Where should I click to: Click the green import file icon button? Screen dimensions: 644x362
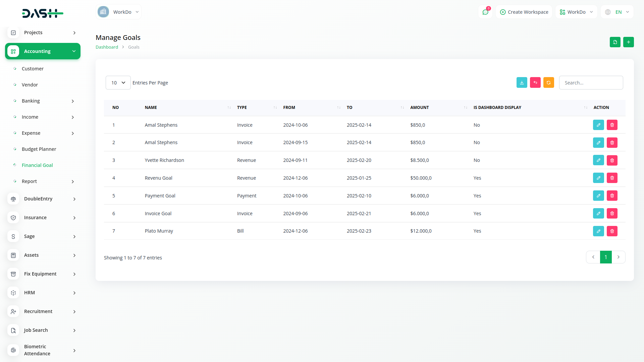pyautogui.click(x=615, y=42)
